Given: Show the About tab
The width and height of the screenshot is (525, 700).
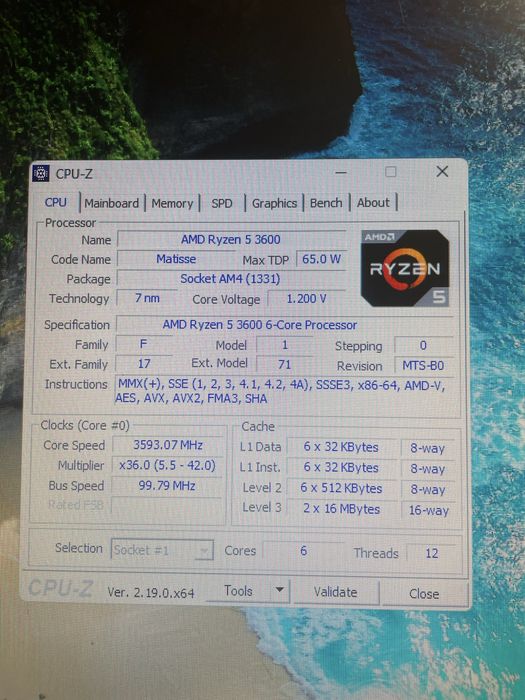Looking at the screenshot, I should pos(373,203).
